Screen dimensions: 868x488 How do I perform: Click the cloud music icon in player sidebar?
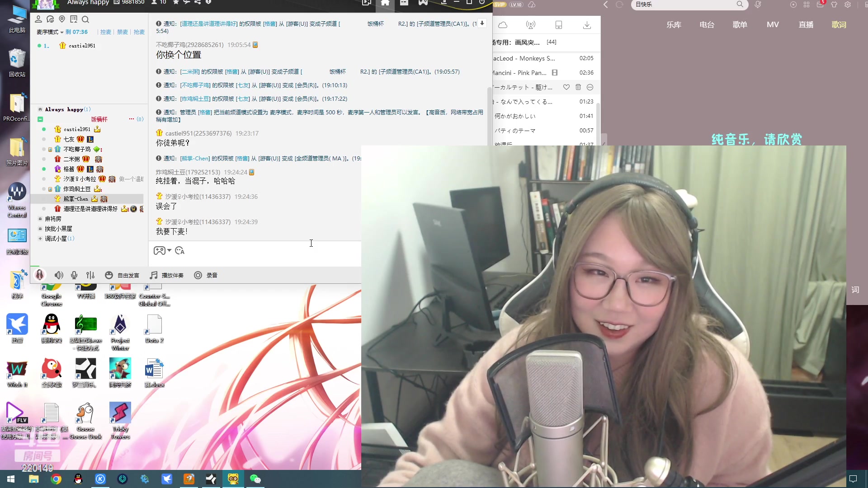click(503, 25)
